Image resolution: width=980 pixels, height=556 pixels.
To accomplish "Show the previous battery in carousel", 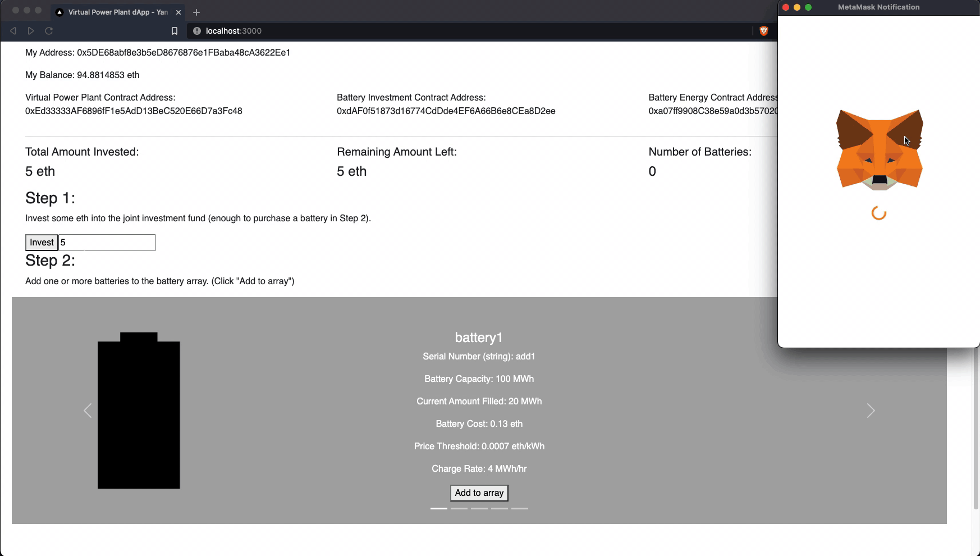I will [88, 411].
